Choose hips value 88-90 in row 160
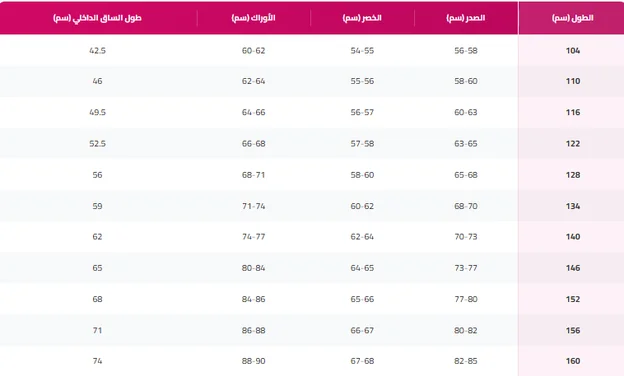This screenshot has width=624, height=376. (254, 361)
